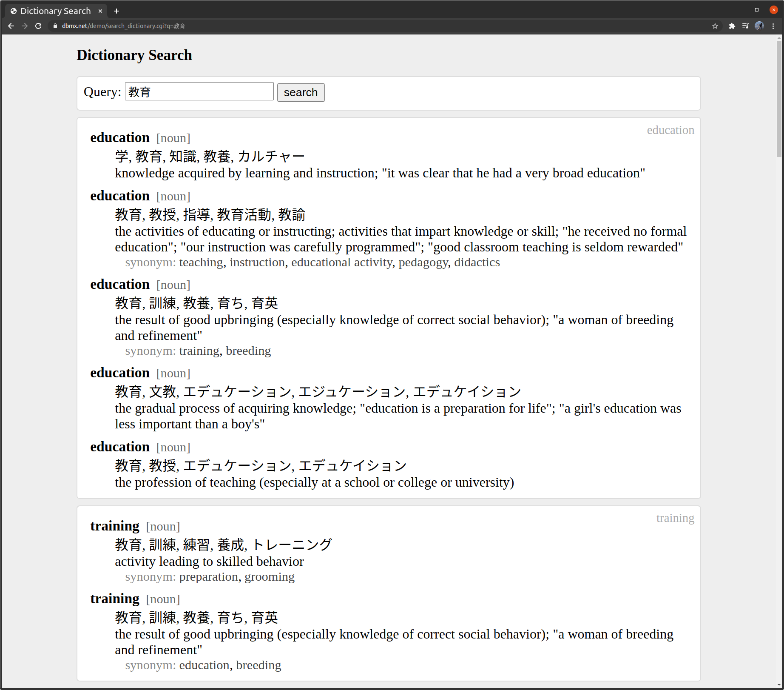Follow the synonym link instruction
This screenshot has height=690, width=784.
257,262
